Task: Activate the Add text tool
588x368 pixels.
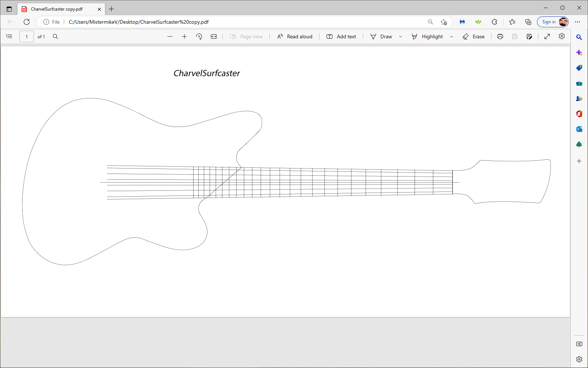Action: coord(342,36)
